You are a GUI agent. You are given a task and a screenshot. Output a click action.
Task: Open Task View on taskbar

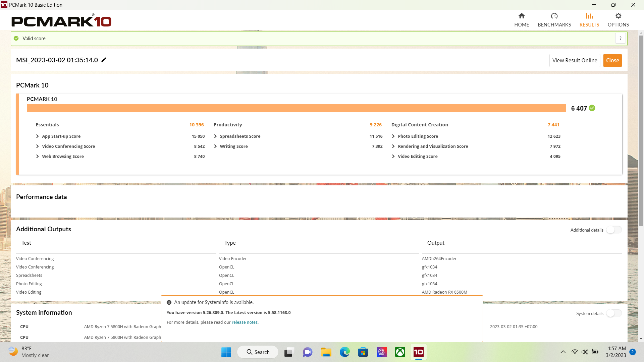(x=289, y=352)
